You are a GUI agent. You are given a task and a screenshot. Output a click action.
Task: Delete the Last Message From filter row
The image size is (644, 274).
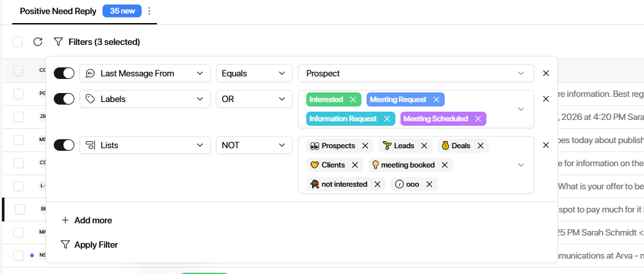546,73
